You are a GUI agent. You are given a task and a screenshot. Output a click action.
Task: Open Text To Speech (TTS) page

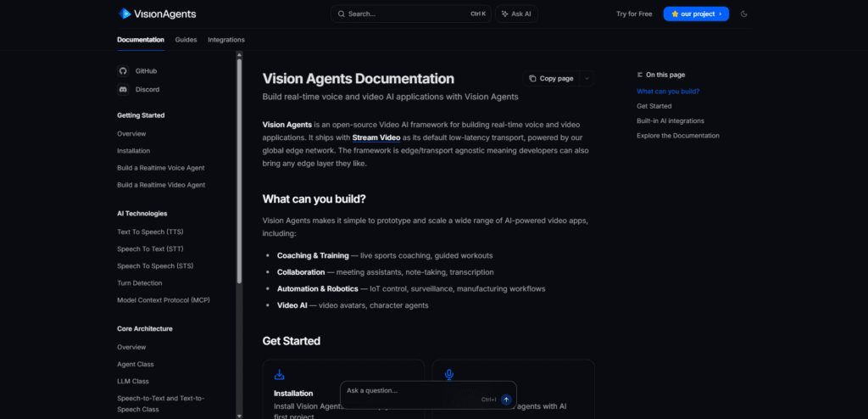150,232
